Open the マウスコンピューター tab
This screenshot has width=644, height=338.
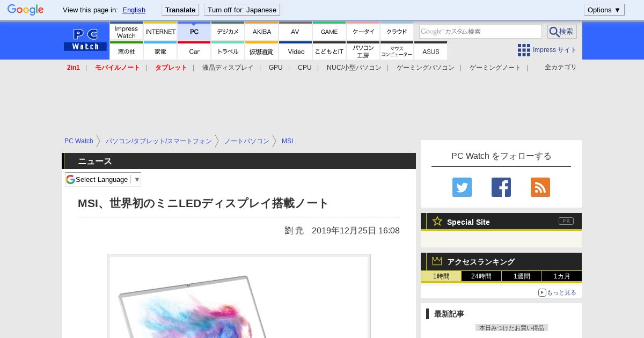tap(397, 51)
